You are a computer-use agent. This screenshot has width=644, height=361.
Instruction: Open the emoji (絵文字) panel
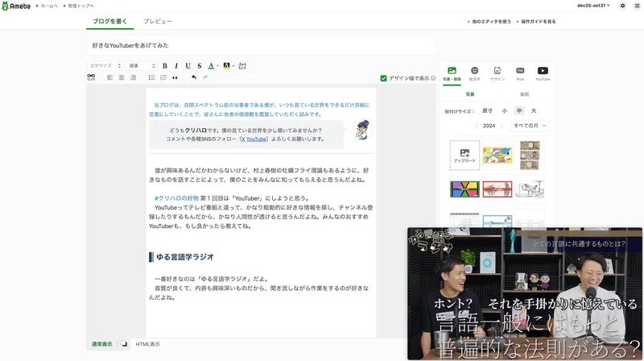474,73
